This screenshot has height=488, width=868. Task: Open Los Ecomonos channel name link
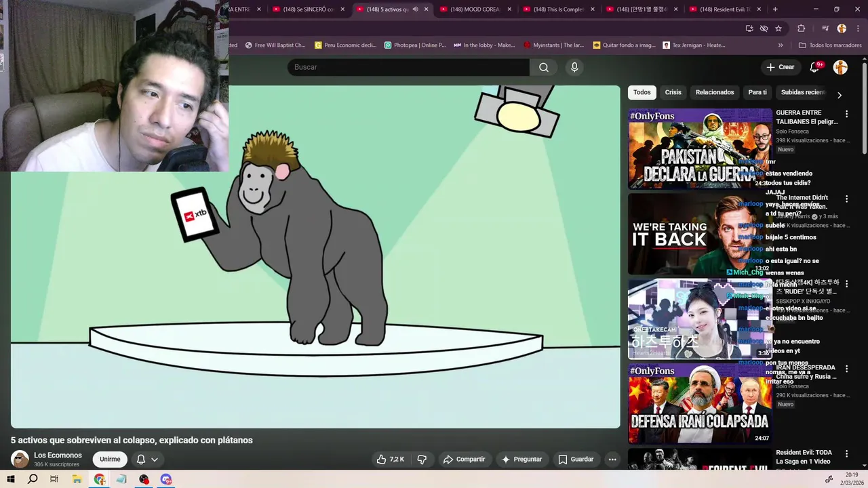(x=58, y=455)
